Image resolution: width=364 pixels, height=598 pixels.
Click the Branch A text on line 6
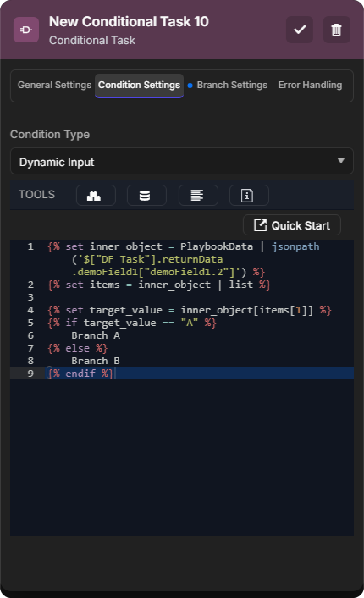96,335
